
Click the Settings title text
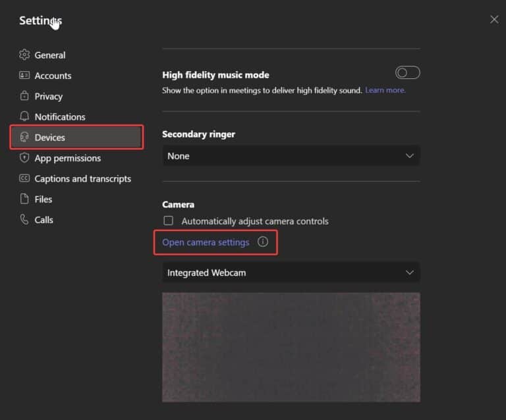(x=40, y=20)
